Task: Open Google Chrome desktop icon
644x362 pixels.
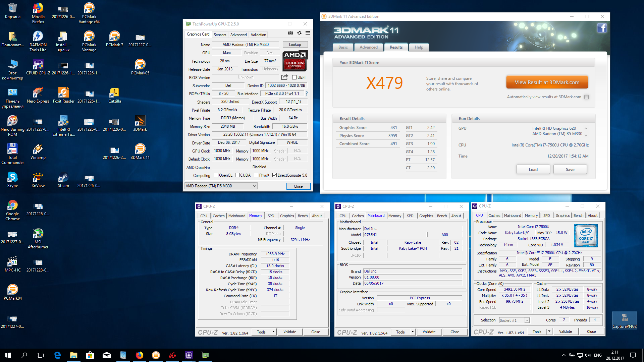Action: click(x=12, y=210)
